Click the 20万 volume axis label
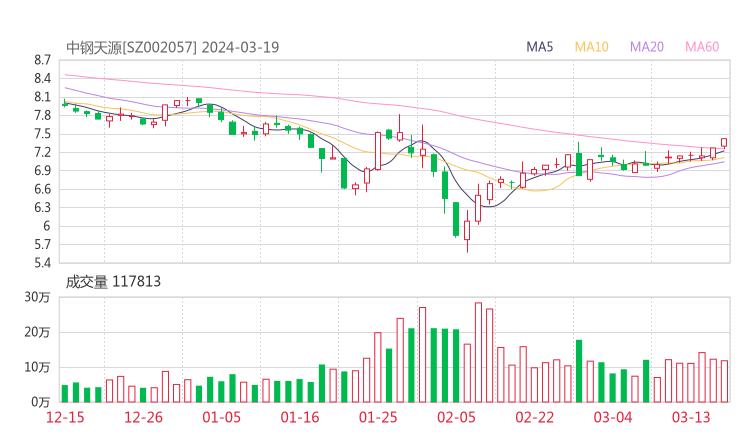This screenshot has height=440, width=740. pos(37,332)
